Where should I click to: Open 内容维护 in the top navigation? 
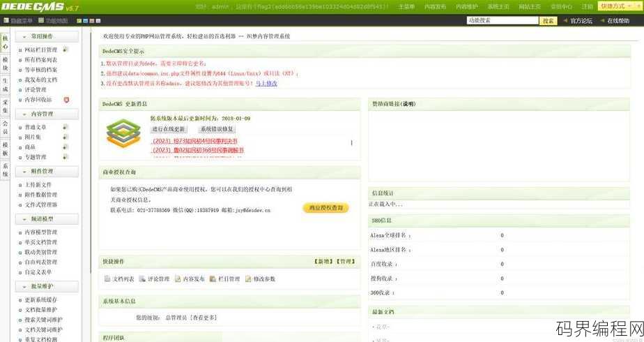(x=467, y=6)
